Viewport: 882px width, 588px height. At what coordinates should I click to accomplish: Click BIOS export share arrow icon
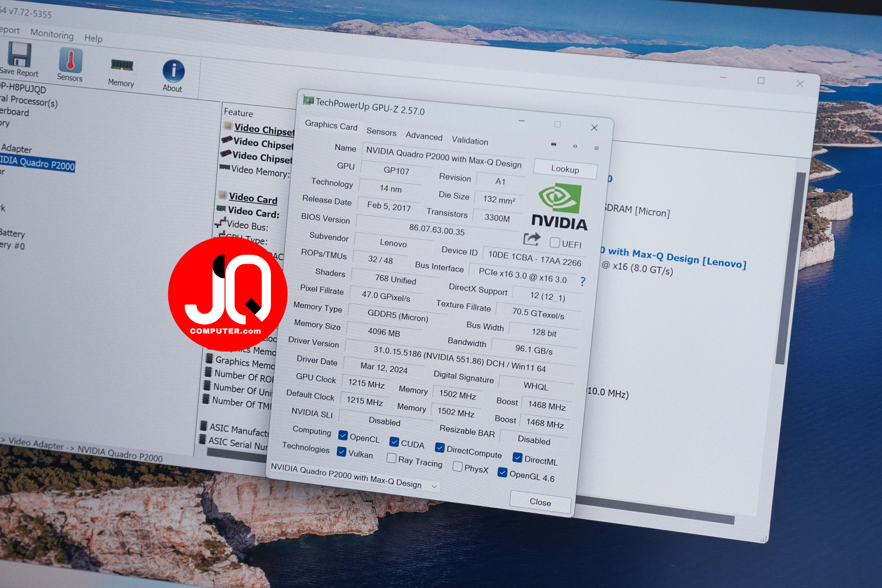click(532, 239)
